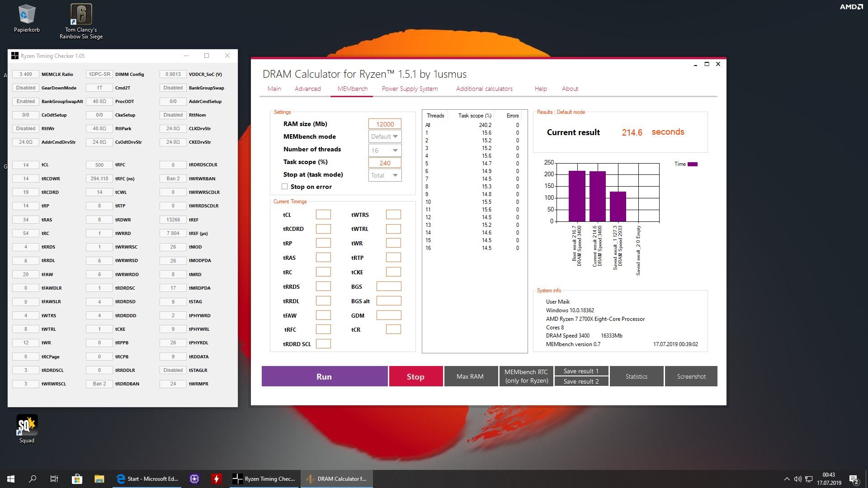The height and width of the screenshot is (488, 868).
Task: Open the About tab
Action: tap(570, 89)
